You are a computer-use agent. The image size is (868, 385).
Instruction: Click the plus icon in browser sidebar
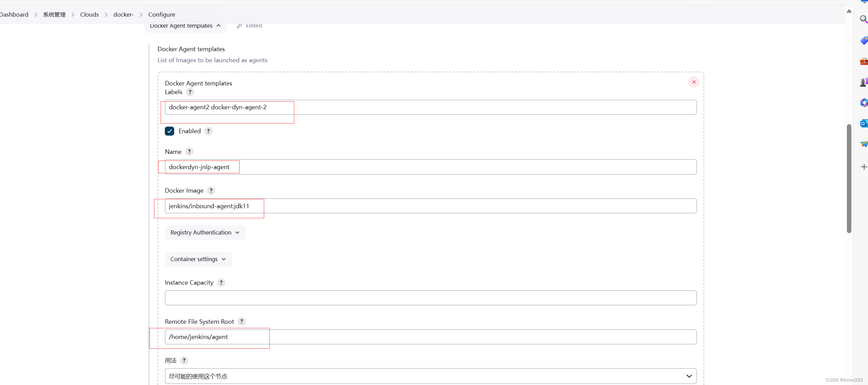(x=863, y=167)
